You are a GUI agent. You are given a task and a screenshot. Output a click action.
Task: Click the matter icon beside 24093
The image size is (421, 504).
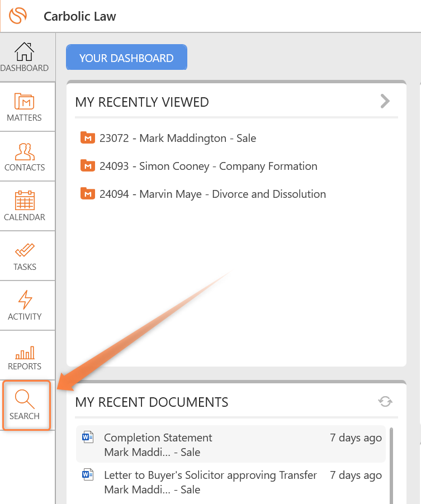[x=87, y=166]
